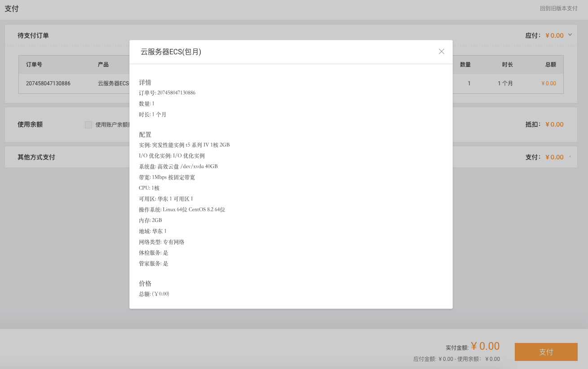Open the 回到旧版本支付 link
588x369 pixels.
(x=559, y=9)
